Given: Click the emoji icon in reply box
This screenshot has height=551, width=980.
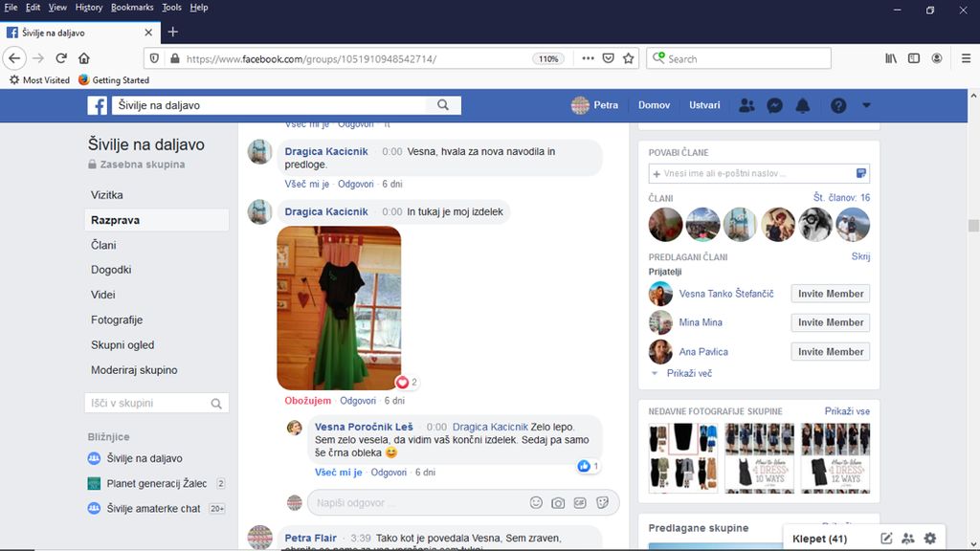Looking at the screenshot, I should tap(536, 502).
